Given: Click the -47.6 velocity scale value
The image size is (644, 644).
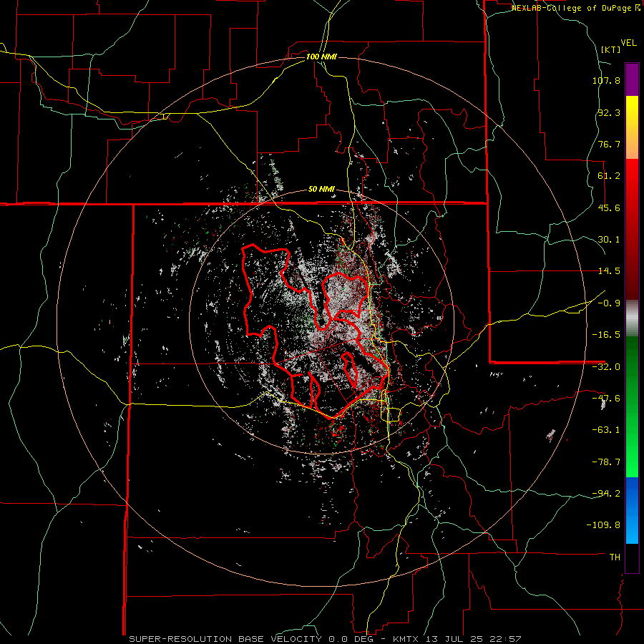Looking at the screenshot, I should tap(606, 399).
